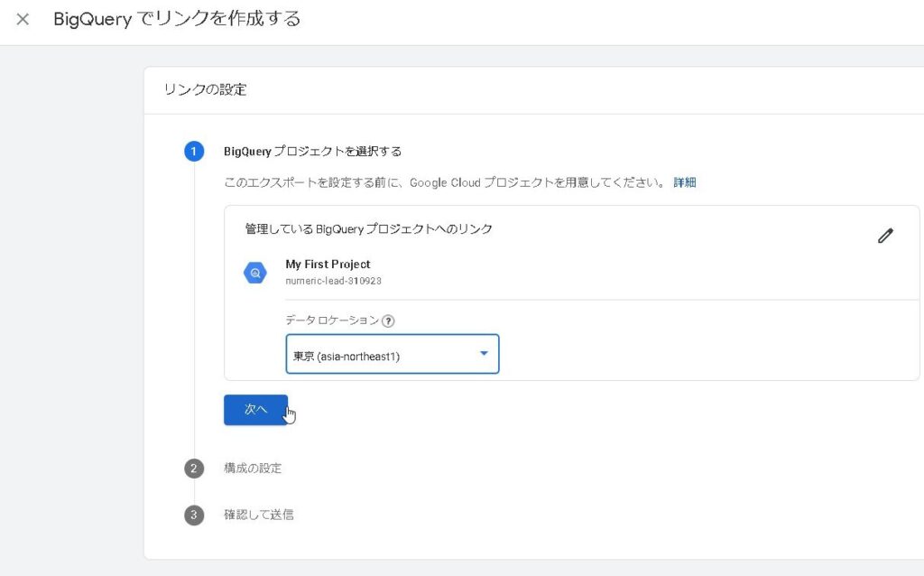Click the BigQuery でリンクを作成する page title

coord(177,19)
